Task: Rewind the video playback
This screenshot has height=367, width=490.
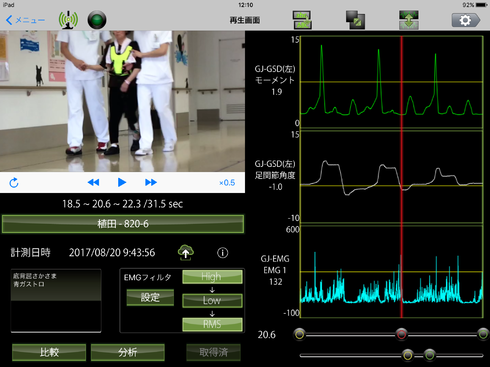Action: click(x=93, y=182)
